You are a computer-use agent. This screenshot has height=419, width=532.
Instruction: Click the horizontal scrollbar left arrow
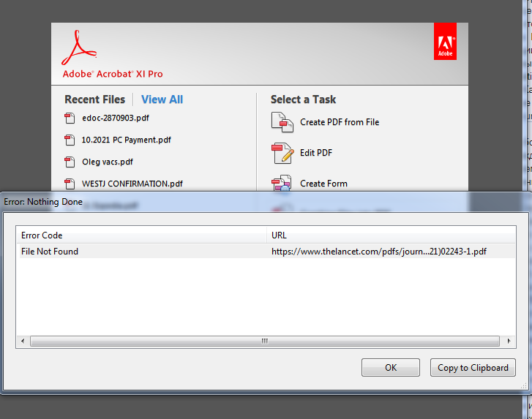click(x=23, y=341)
